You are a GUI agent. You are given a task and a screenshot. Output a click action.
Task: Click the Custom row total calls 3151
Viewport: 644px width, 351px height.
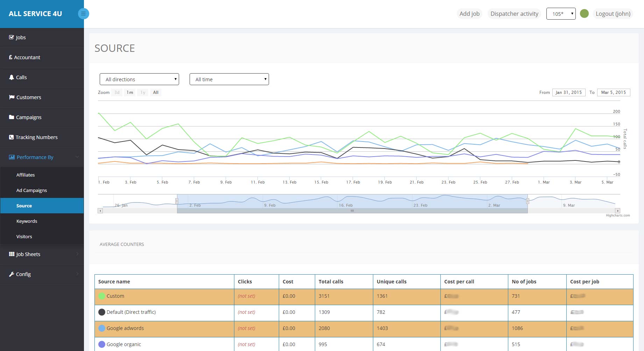point(324,296)
